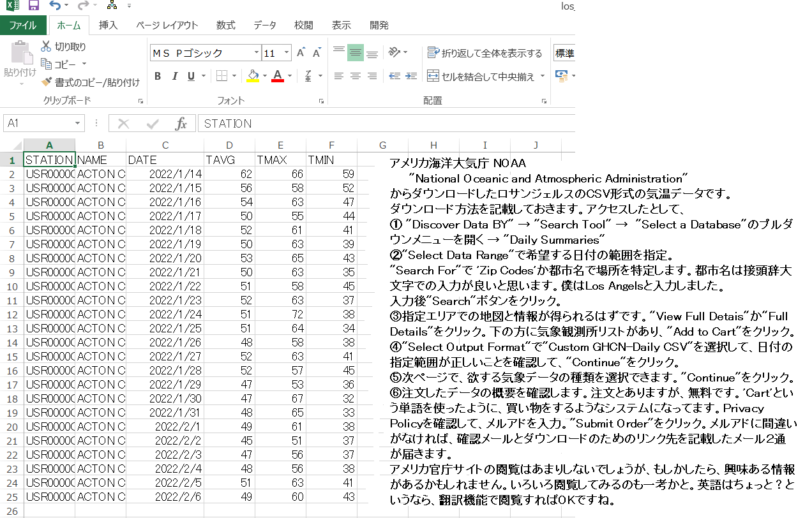The width and height of the screenshot is (812, 518).
Task: Click 折り返して全体を表示する wrap text
Action: coord(485,53)
